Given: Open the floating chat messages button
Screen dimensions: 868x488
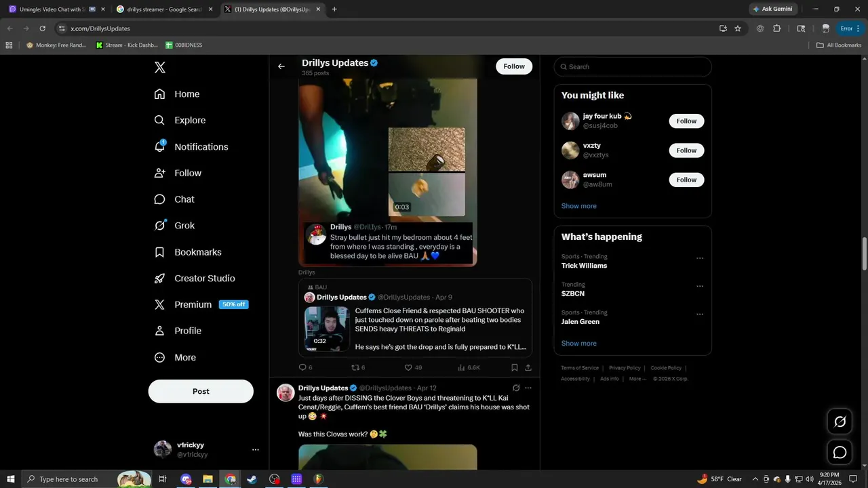Looking at the screenshot, I should pyautogui.click(x=840, y=452).
